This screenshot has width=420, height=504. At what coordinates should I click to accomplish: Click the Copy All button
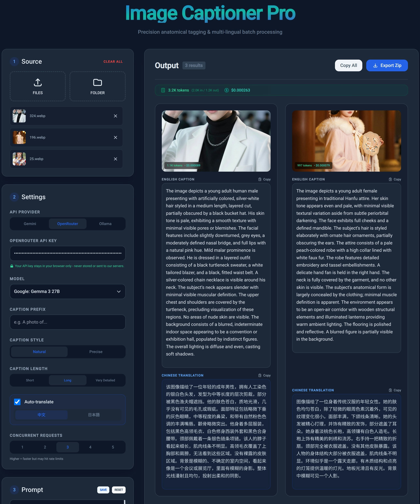[x=349, y=65]
